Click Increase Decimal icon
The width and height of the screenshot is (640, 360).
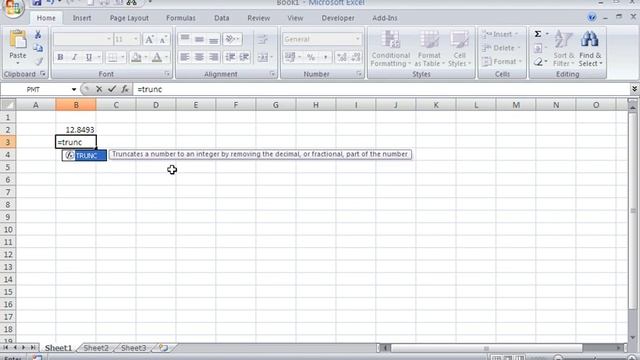pos(342,57)
